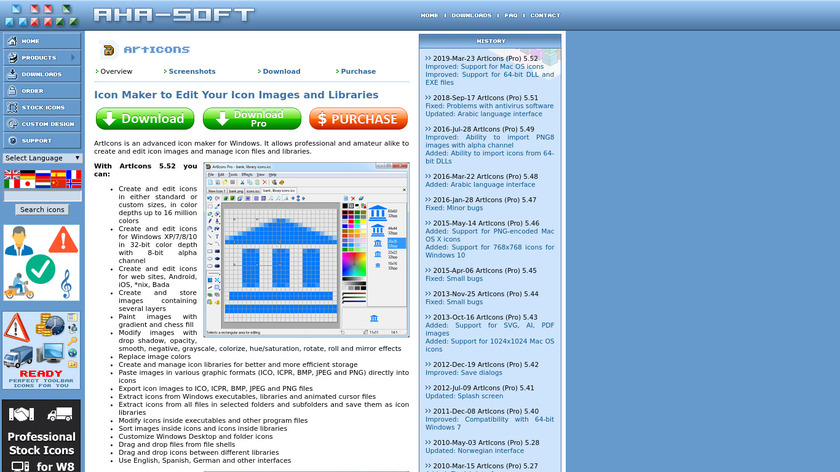Viewport: 840px width, 472px height.
Task: Open Stock Icons in the sidebar
Action: (42, 107)
